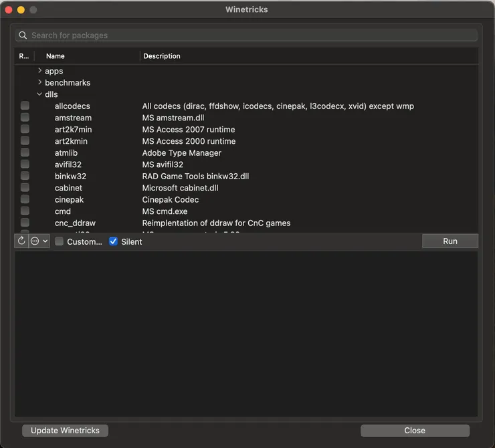
Task: Select the binkw32 checkbox
Action: point(25,176)
